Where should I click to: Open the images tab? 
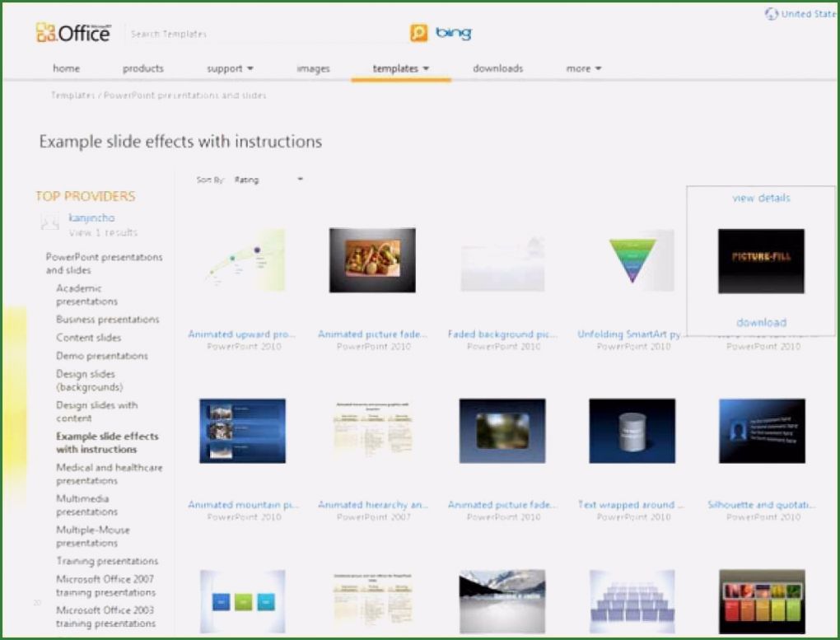312,68
